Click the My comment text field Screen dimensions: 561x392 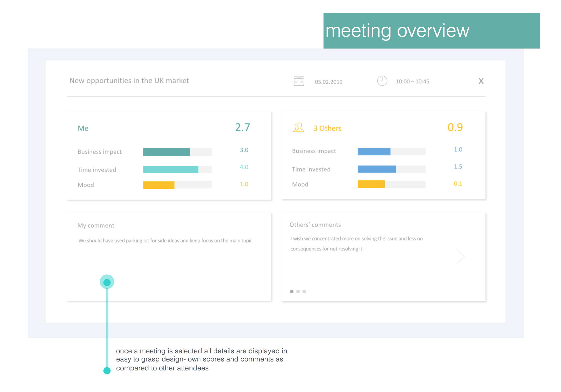tap(165, 240)
